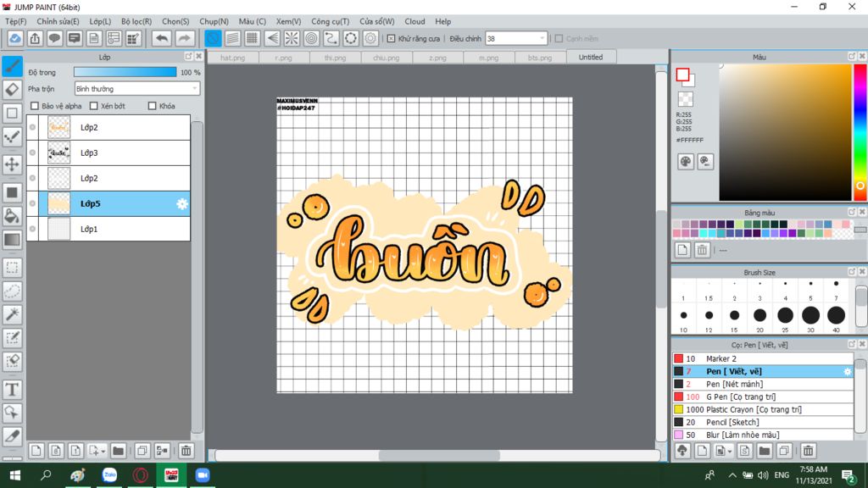Image resolution: width=868 pixels, height=488 pixels.
Task: Enable the Xén bớt checkbox
Action: (93, 106)
